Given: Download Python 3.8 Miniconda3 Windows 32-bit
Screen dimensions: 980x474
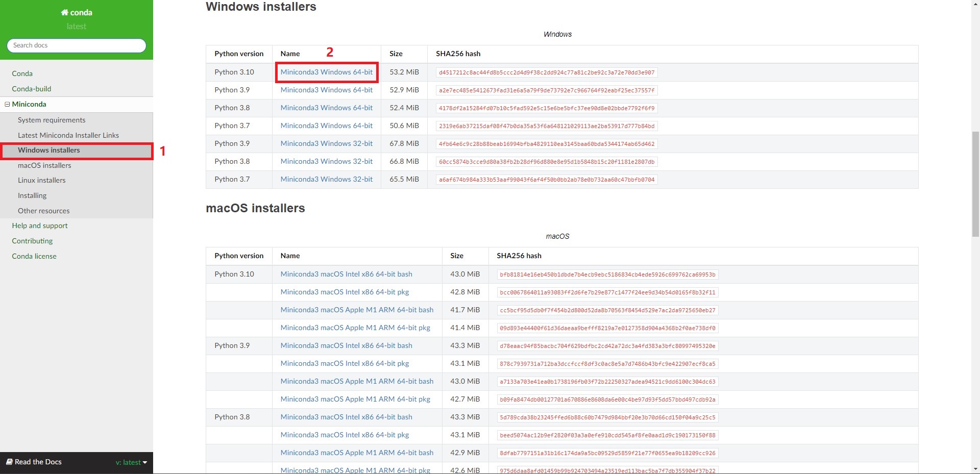Looking at the screenshot, I should pos(327,161).
